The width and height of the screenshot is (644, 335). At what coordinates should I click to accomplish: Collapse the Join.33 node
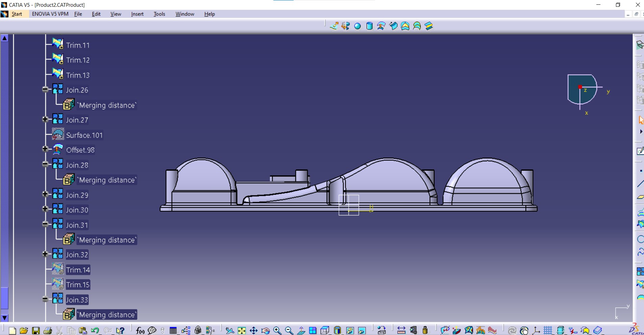[45, 299]
